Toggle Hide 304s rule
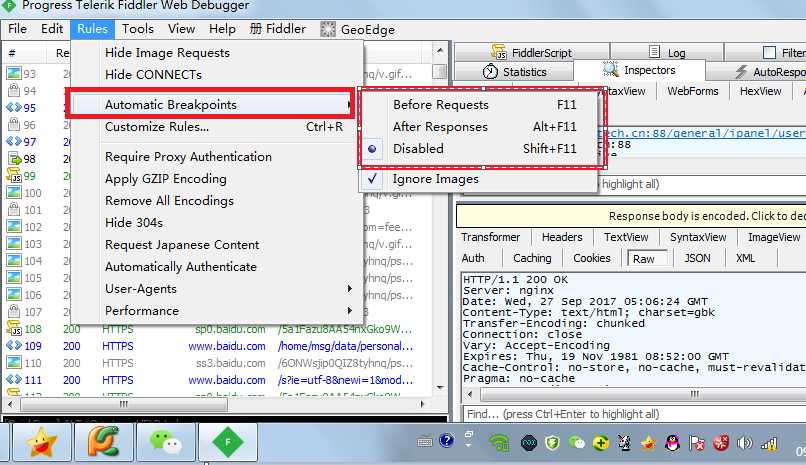The image size is (806, 465). (217, 222)
